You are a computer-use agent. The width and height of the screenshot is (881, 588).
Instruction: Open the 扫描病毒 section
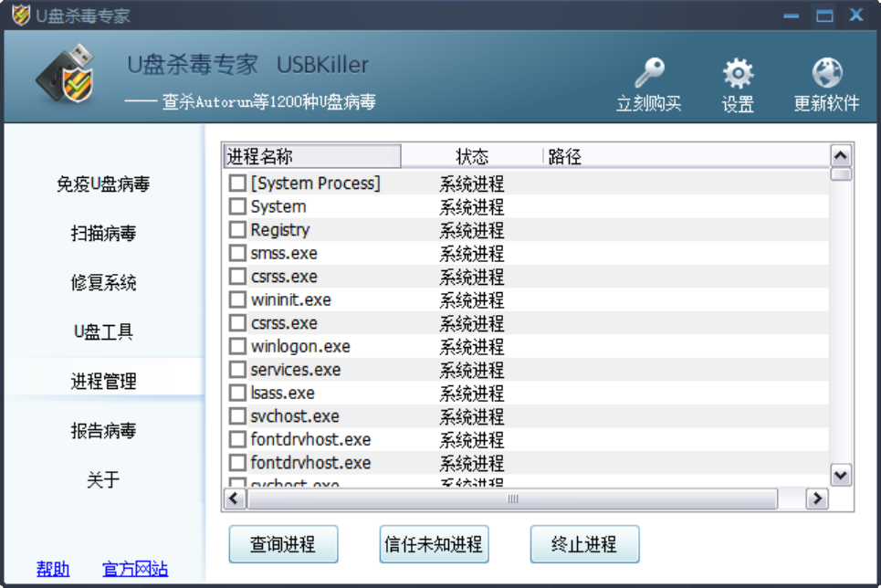103,234
